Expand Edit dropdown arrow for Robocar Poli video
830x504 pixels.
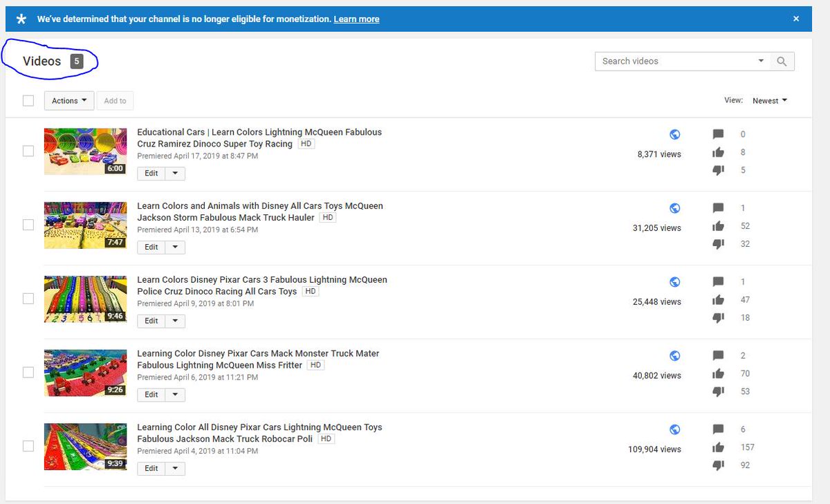tap(175, 469)
